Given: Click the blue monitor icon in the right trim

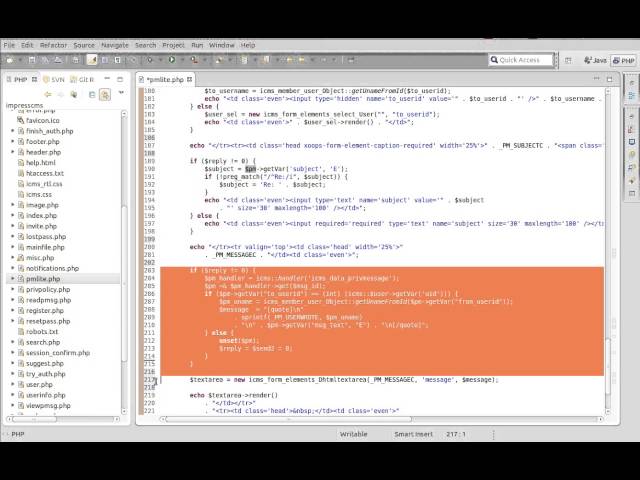Looking at the screenshot, I should click(x=631, y=142).
